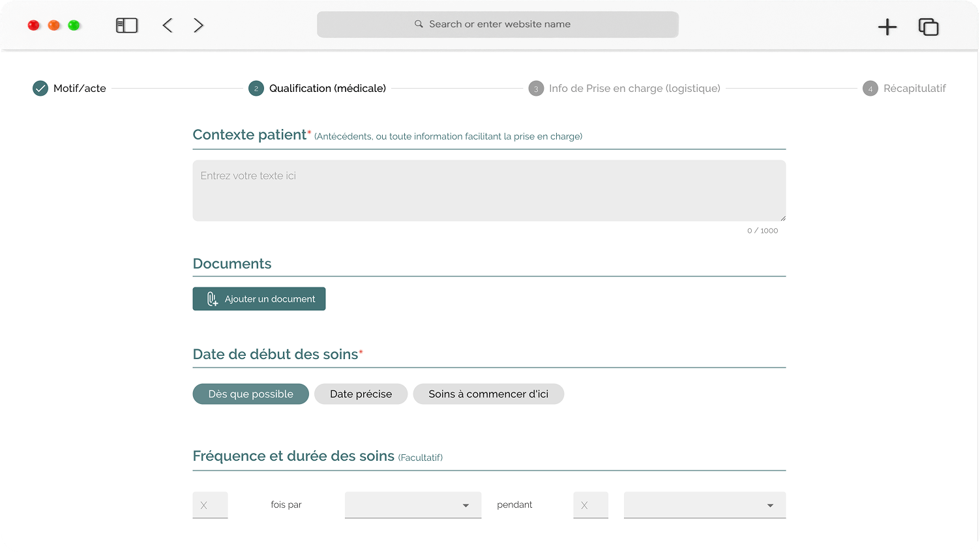Click the textarea resize handle corner
The height and width of the screenshot is (552, 980).
tap(782, 218)
